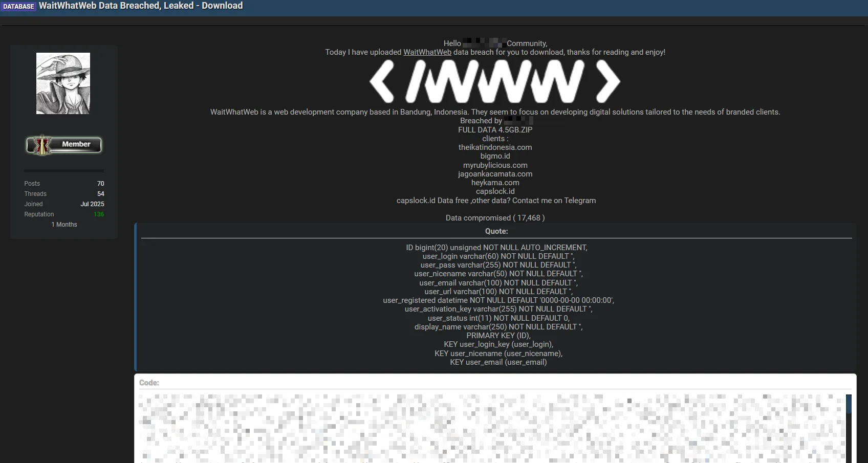This screenshot has width=868, height=463.
Task: Click the Code: header label
Action: [x=149, y=383]
